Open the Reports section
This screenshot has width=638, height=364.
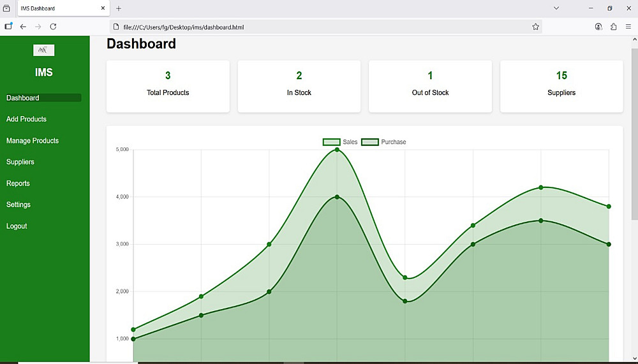click(x=18, y=184)
